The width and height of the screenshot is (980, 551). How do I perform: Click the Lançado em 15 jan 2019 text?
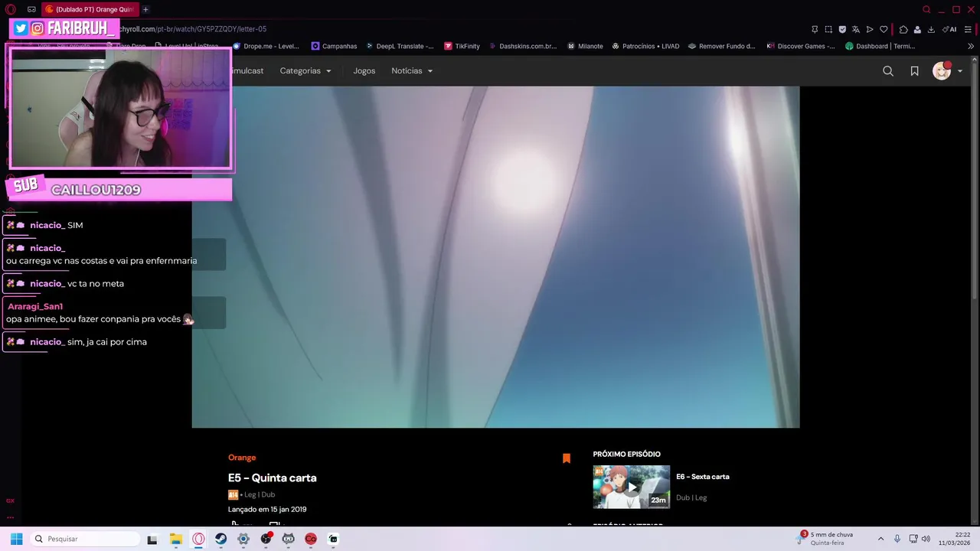(267, 510)
